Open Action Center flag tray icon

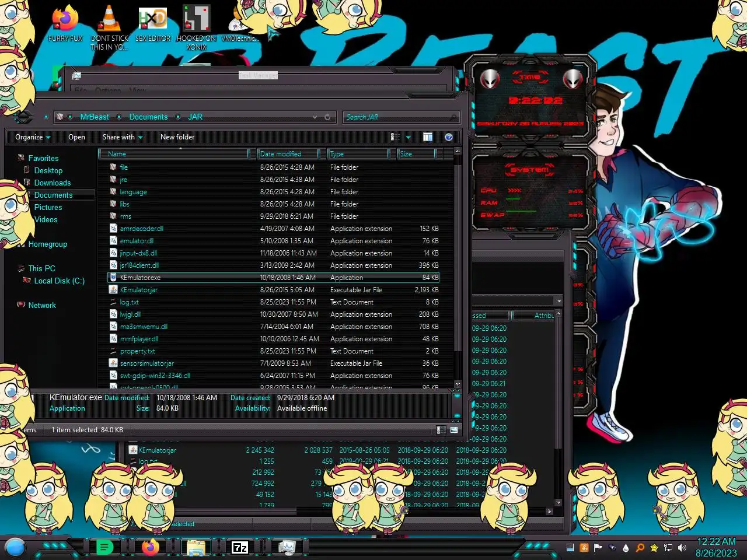(598, 548)
